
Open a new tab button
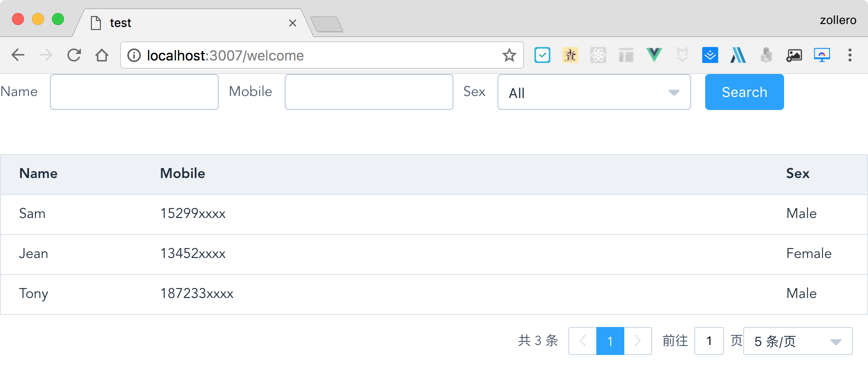pyautogui.click(x=327, y=24)
